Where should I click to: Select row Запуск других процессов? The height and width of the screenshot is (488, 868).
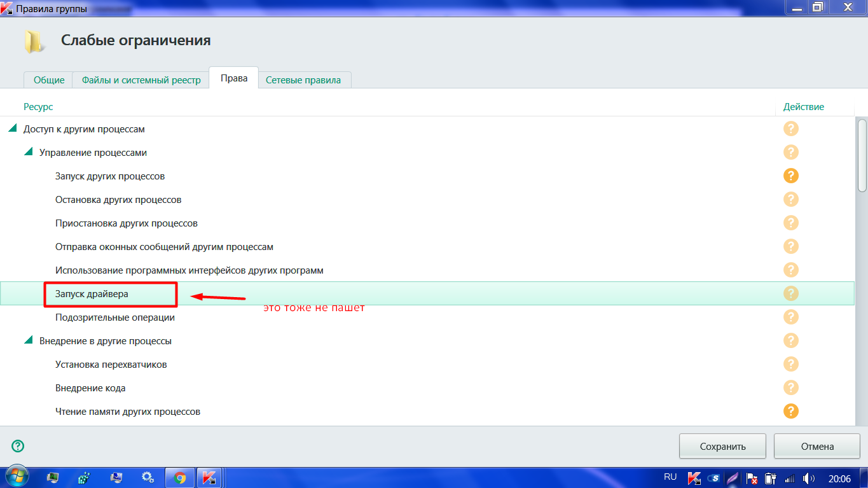point(427,176)
